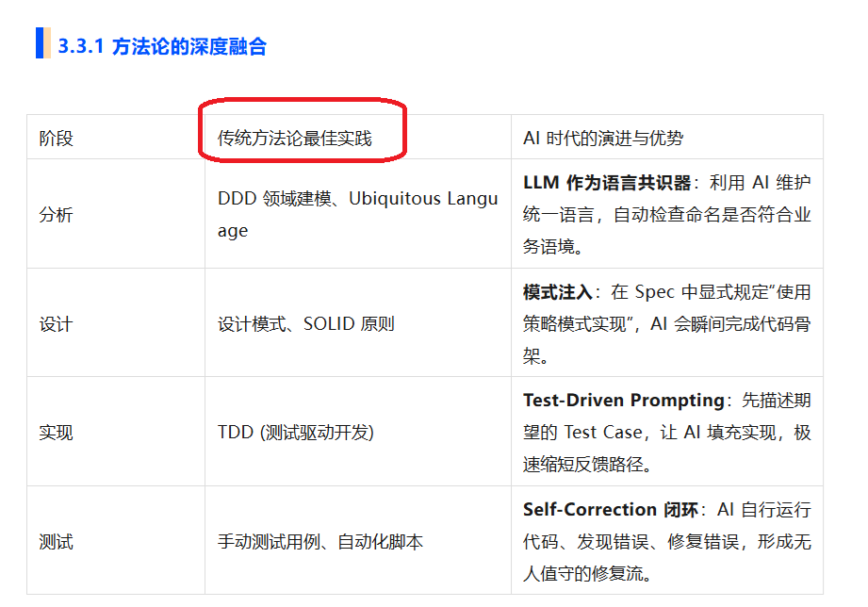This screenshot has width=868, height=607.
Task: Click the red-circled "传统方法论最佳实践" header
Action: click(x=295, y=139)
